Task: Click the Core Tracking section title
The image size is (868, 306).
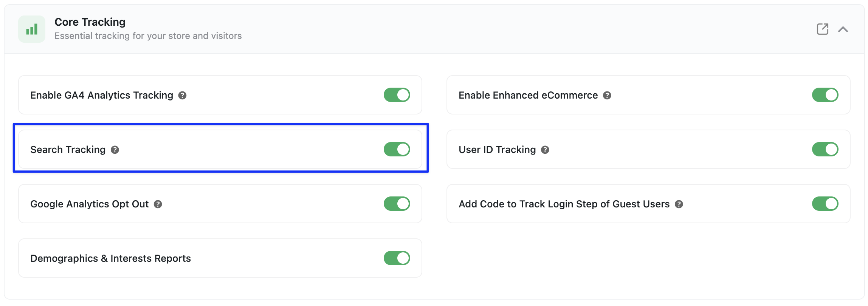Action: pos(90,22)
